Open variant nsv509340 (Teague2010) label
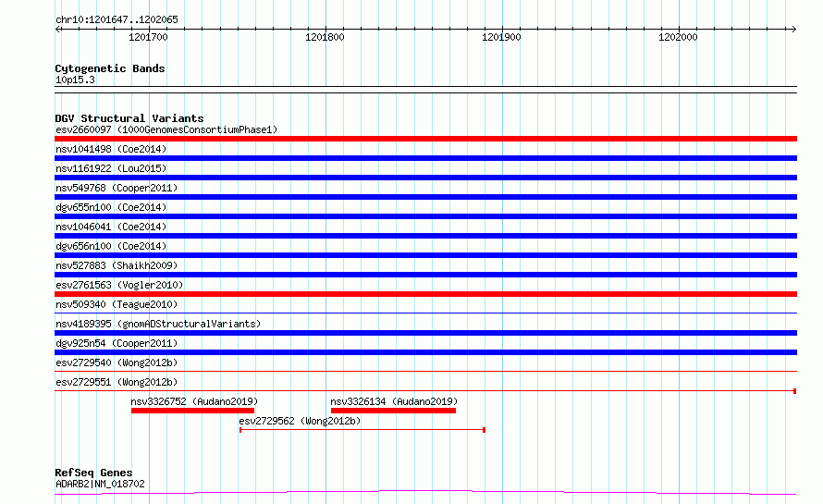Screen dimensions: 823x504 click(x=117, y=304)
